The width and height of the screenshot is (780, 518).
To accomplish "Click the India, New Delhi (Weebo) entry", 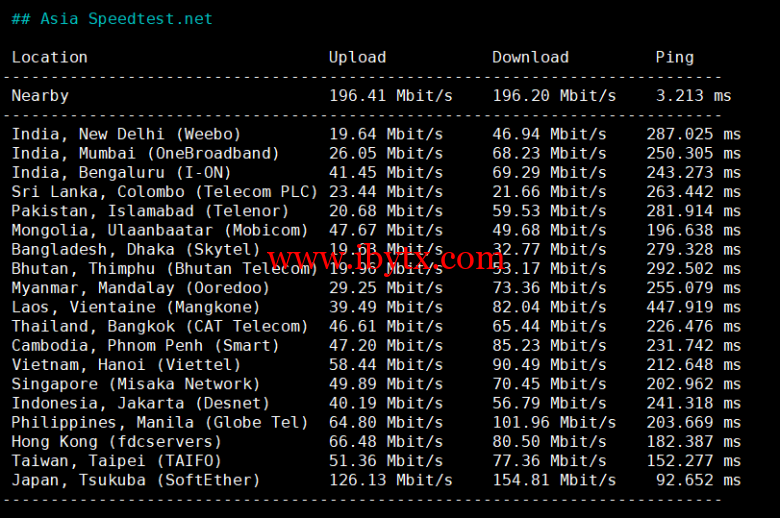I will pyautogui.click(x=126, y=134).
